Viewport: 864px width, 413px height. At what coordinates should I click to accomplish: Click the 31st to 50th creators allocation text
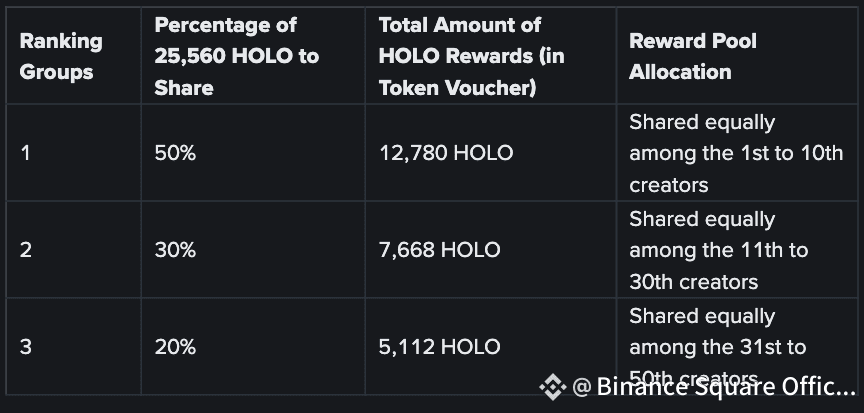pyautogui.click(x=718, y=347)
